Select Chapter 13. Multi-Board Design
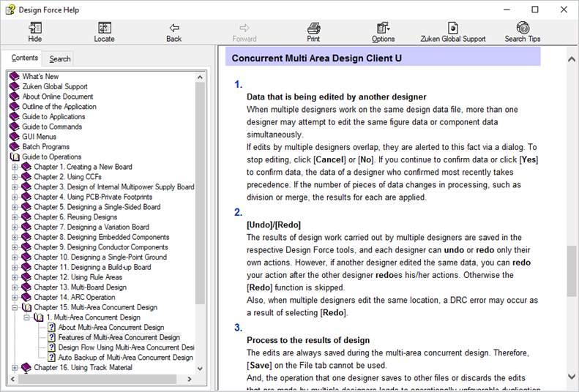This screenshot has height=392, width=579. 80,287
